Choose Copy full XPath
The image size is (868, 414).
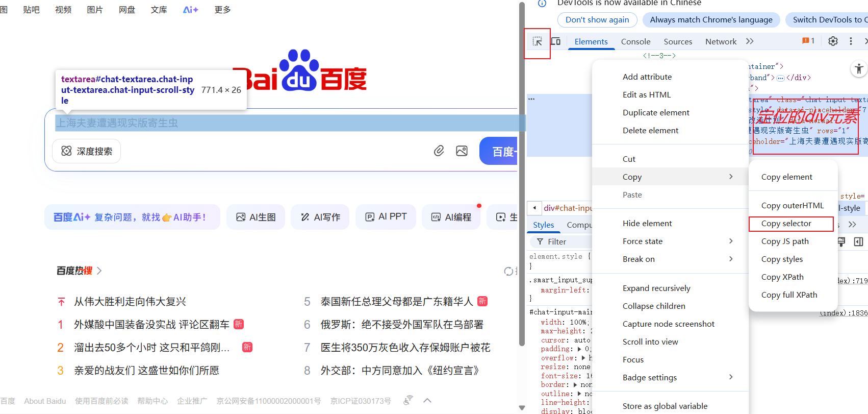793,295
